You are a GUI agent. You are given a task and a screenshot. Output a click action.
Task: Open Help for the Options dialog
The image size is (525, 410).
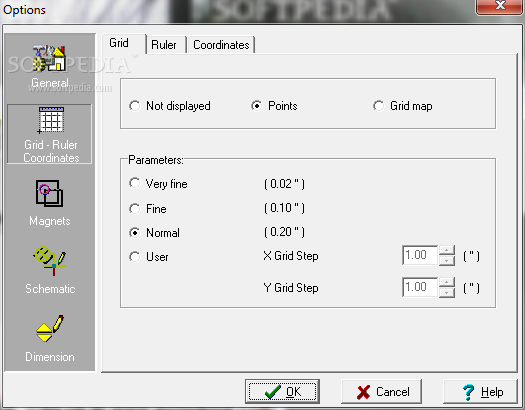pos(480,391)
